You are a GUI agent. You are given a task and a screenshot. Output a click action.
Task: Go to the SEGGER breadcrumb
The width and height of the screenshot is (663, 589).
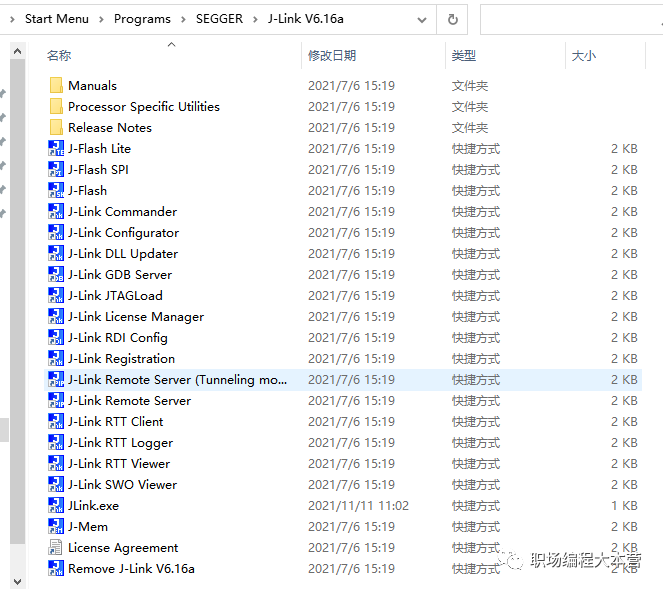point(219,19)
